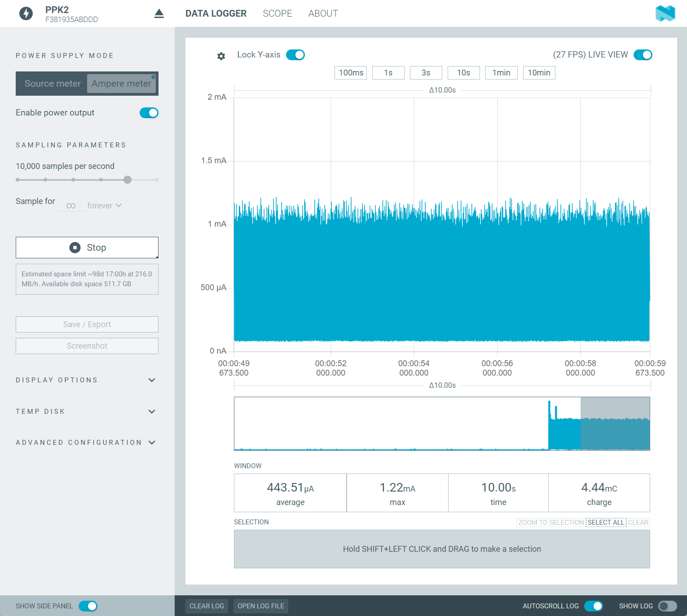Toggle the Lock Y-axis switch
The height and width of the screenshot is (616, 687).
click(x=295, y=55)
